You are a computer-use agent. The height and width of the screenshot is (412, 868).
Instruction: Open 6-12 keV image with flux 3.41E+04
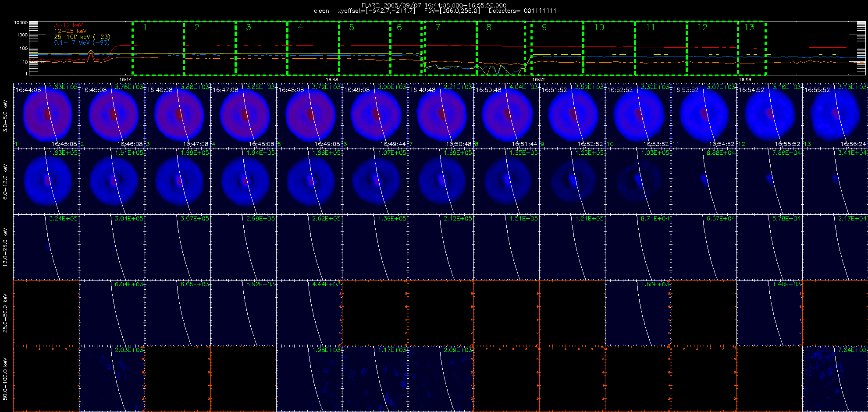(x=836, y=181)
